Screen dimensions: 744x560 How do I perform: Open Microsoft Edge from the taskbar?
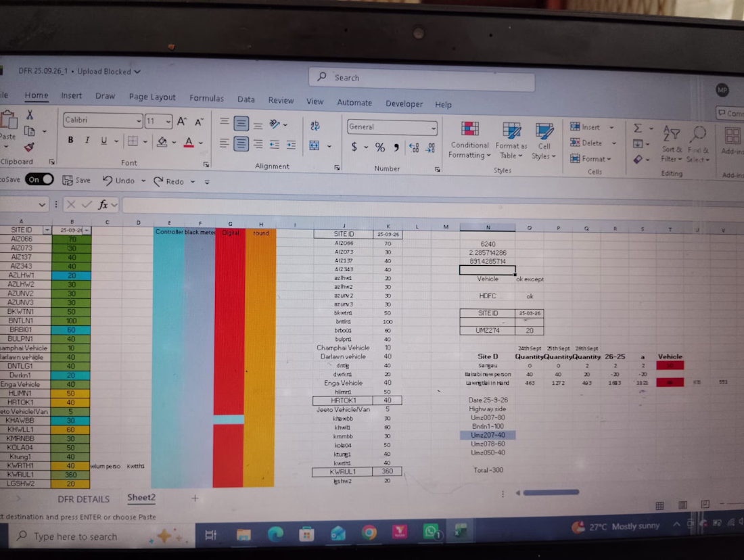[276, 534]
